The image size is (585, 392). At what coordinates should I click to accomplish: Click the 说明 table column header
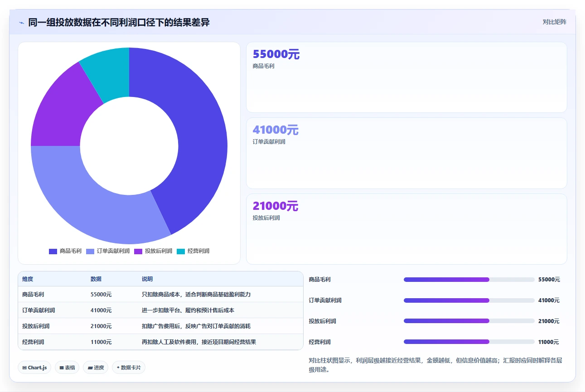[147, 279]
